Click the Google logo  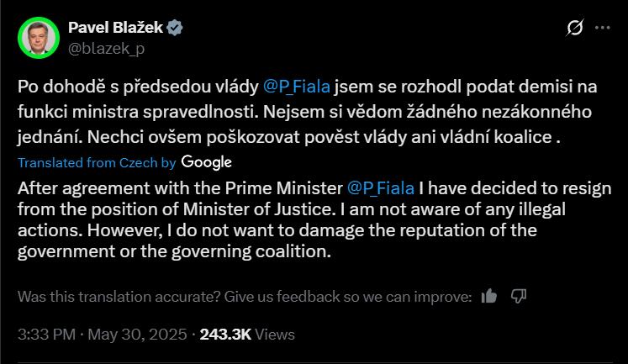(x=206, y=162)
